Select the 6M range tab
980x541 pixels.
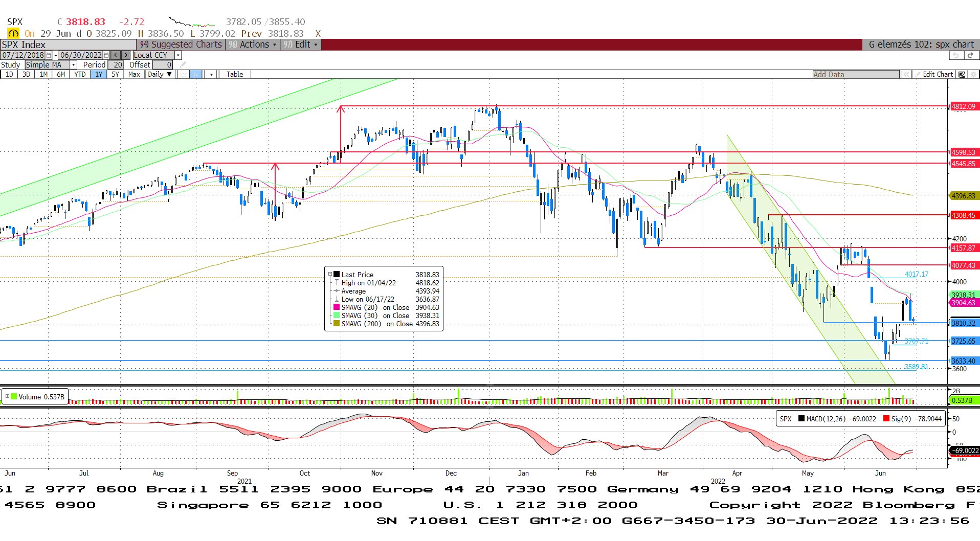point(61,74)
